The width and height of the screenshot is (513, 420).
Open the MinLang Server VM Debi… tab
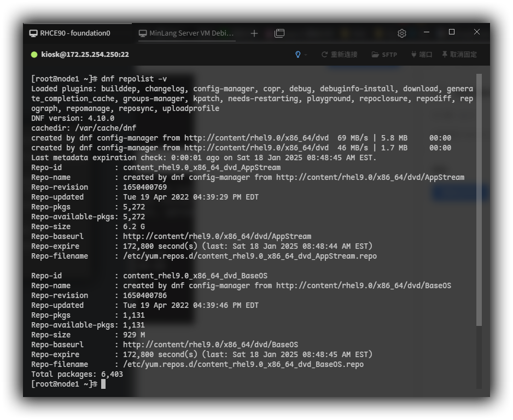(191, 33)
